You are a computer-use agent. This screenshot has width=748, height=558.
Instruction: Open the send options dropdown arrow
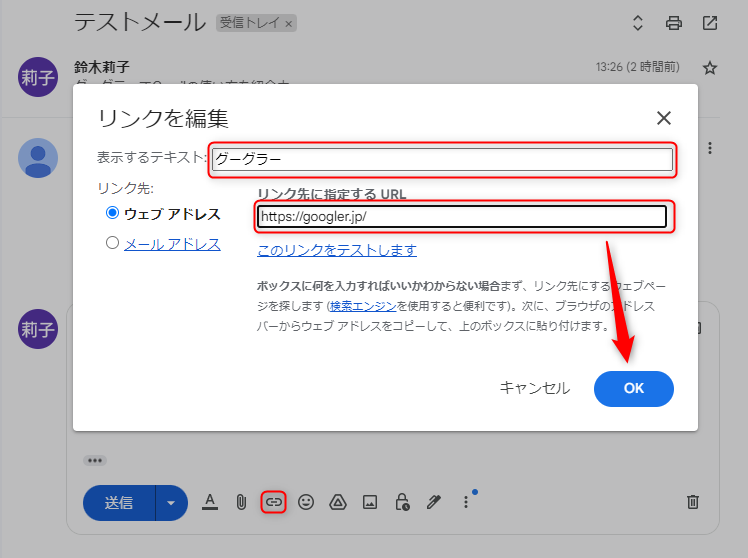point(171,502)
